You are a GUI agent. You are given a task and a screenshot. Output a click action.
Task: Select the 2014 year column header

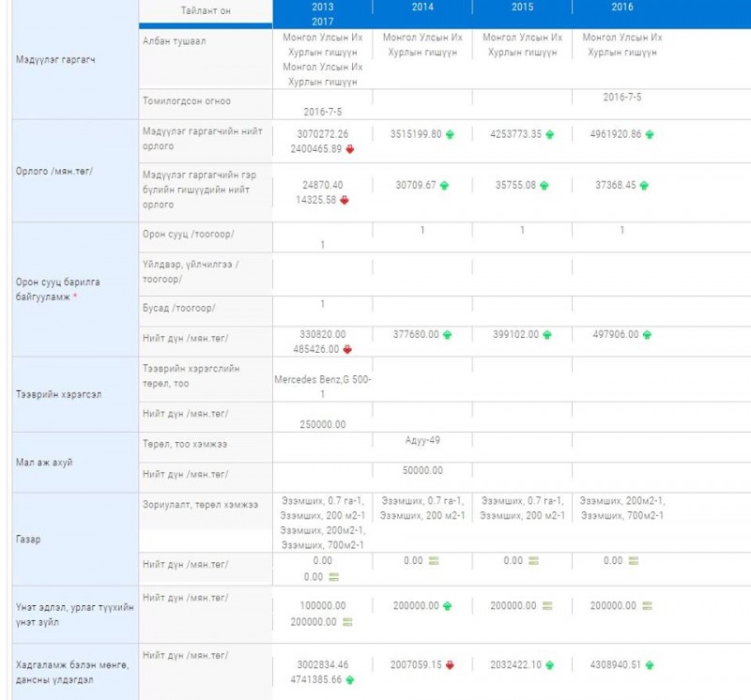(x=422, y=8)
